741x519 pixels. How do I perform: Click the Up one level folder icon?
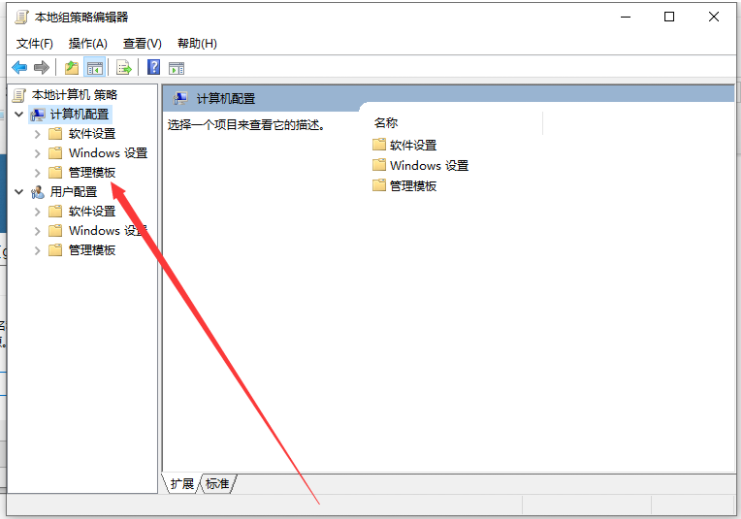coord(72,68)
